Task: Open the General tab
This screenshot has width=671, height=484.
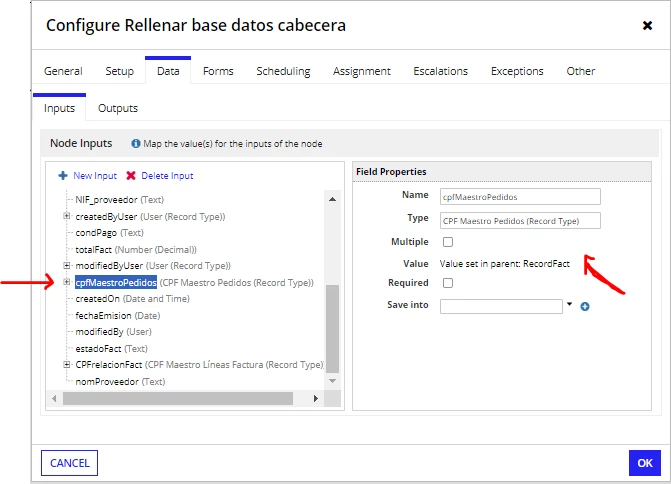Action: pos(63,71)
